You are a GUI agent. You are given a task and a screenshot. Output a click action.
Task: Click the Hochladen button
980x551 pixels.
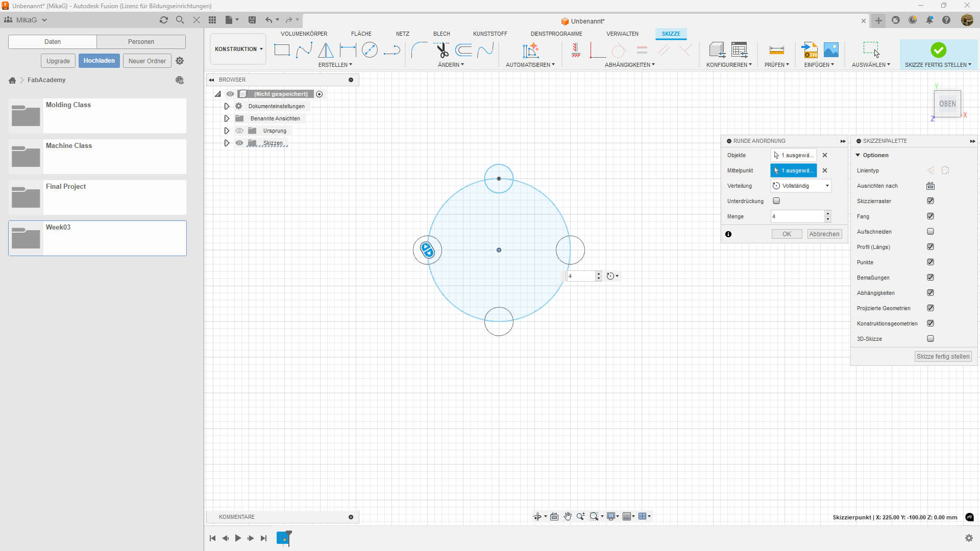point(99,61)
